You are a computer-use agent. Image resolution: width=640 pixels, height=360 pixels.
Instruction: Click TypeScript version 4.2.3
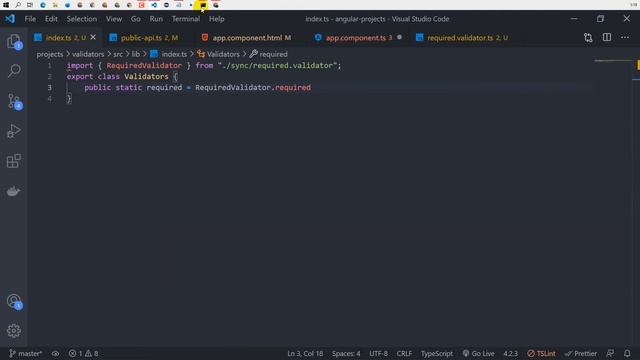[x=510, y=353]
